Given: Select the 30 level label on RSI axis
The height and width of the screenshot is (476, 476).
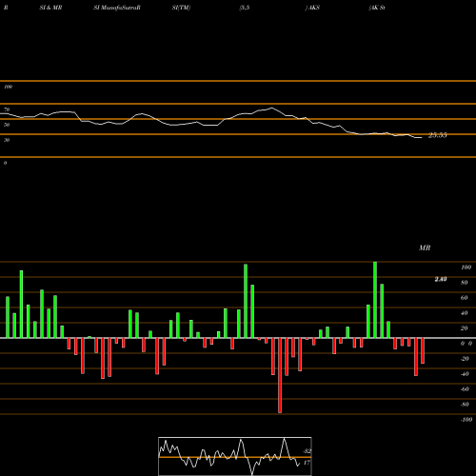Looking at the screenshot, I should pos(7,140).
